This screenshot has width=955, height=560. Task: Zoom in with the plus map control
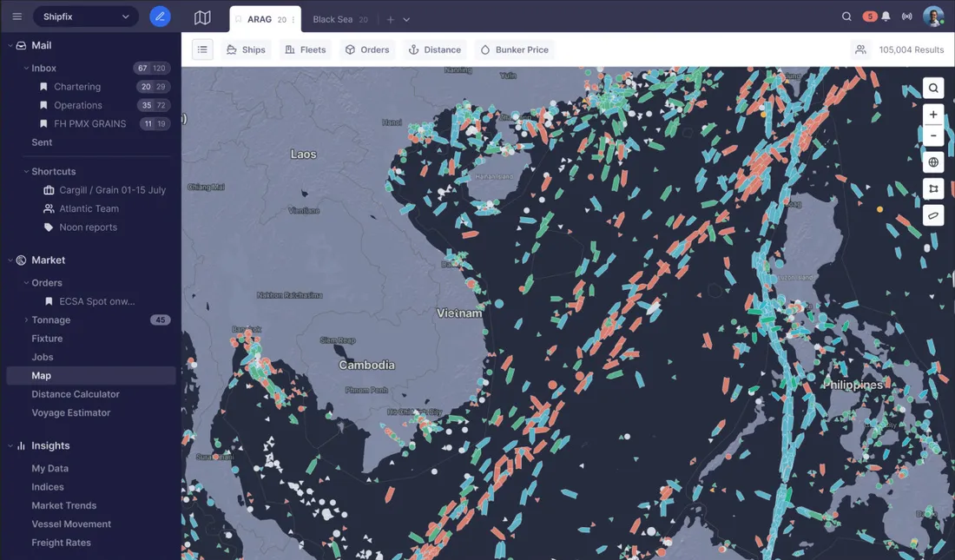click(x=933, y=115)
